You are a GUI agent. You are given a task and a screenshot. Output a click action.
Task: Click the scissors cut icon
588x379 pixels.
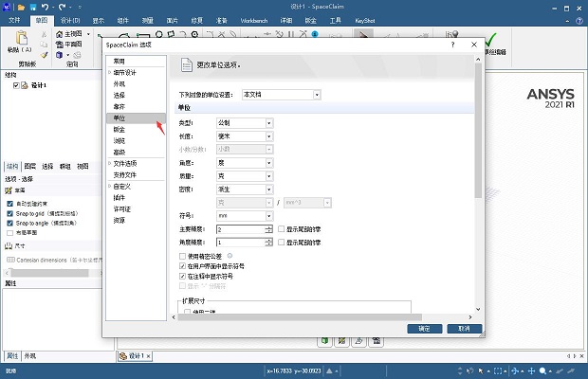[45, 34]
